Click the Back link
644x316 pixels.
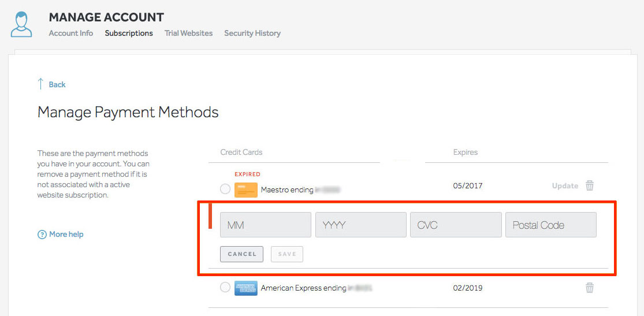pos(57,85)
